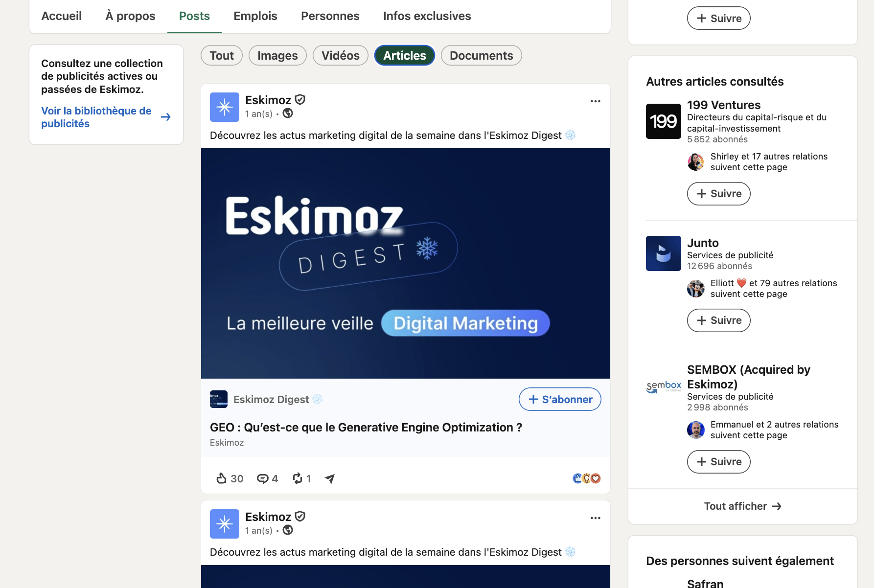Open three-dot menu of second Eskimoz post

coord(595,518)
